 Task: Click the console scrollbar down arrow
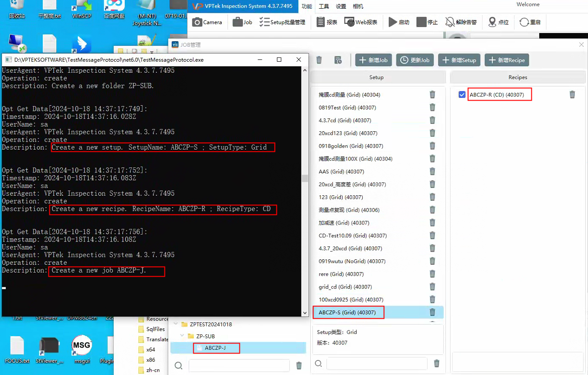pyautogui.click(x=305, y=313)
